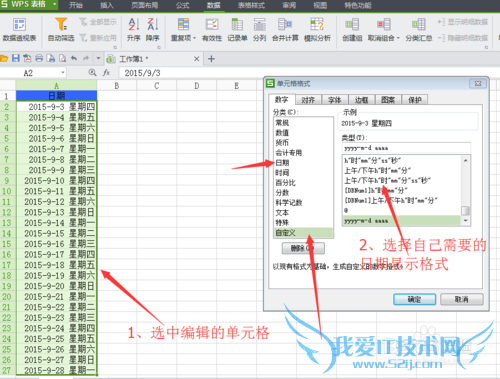
Task: Switch to the 审阅 ribbon tab
Action: [289, 5]
